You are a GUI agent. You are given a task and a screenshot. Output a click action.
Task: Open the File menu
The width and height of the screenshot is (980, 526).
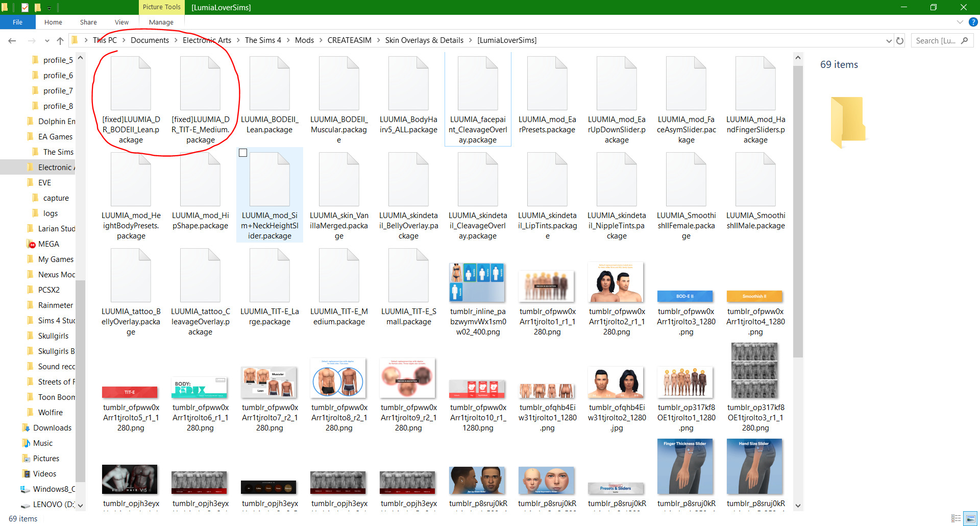coord(18,22)
